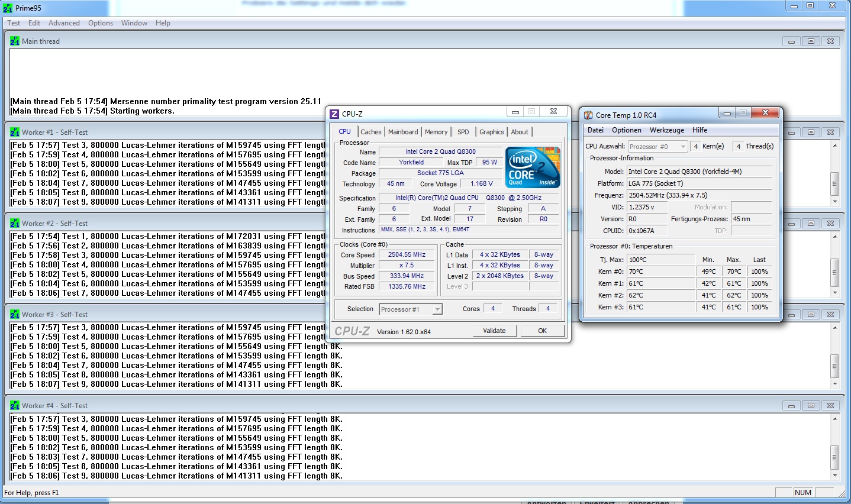Screen dimensions: 851x504
Task: Open the Options menu in Prime95
Action: click(101, 23)
